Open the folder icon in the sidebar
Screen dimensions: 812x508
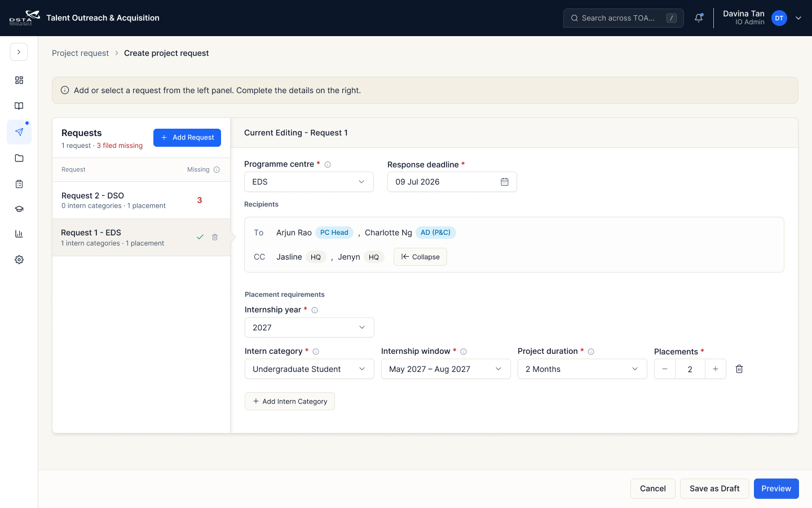tap(19, 158)
